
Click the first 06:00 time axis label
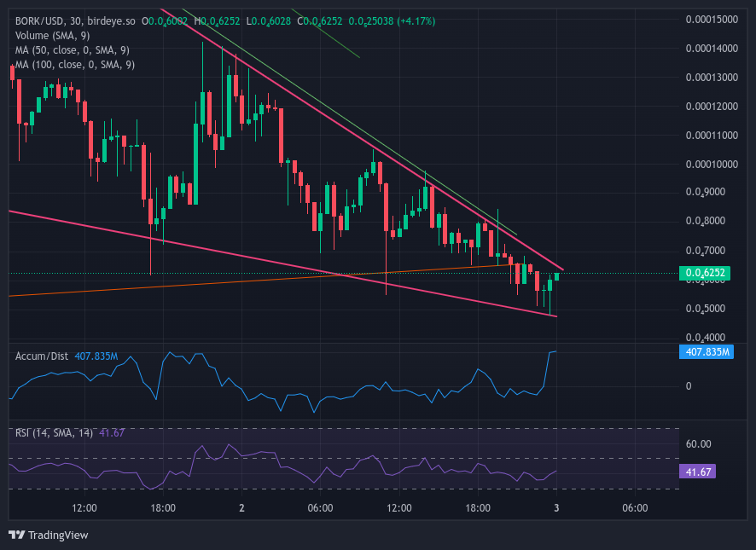[x=320, y=508]
